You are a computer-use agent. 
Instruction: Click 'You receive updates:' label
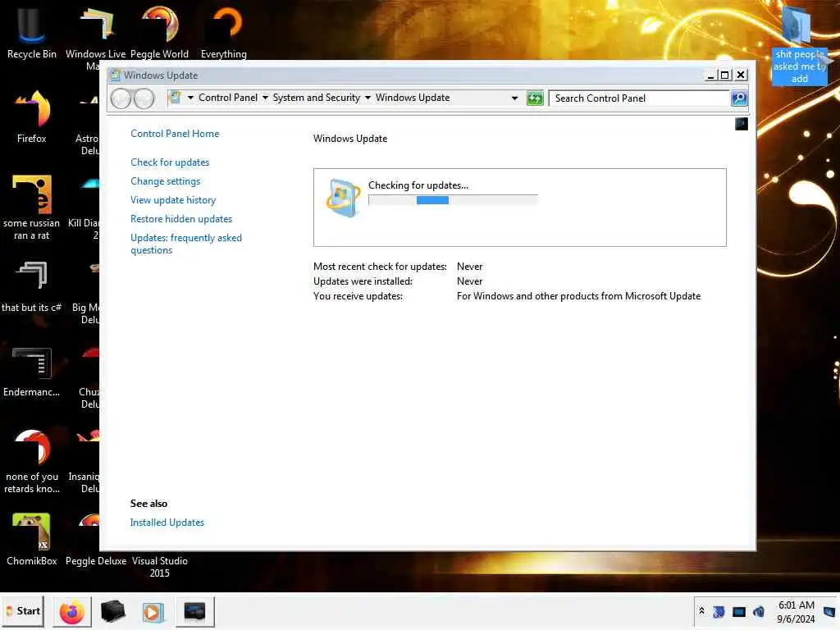point(358,295)
